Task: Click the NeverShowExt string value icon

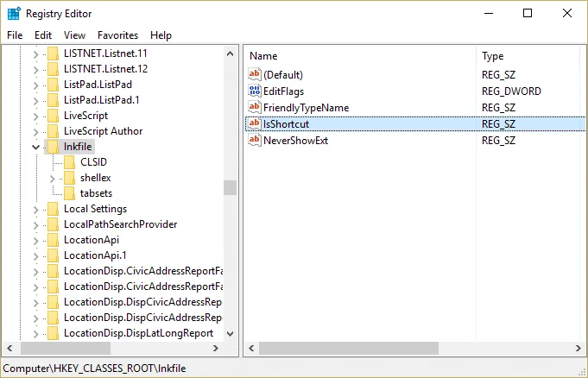Action: click(x=254, y=141)
